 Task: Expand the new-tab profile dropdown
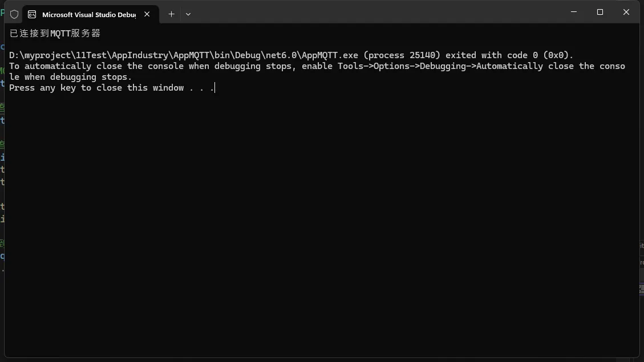[188, 14]
